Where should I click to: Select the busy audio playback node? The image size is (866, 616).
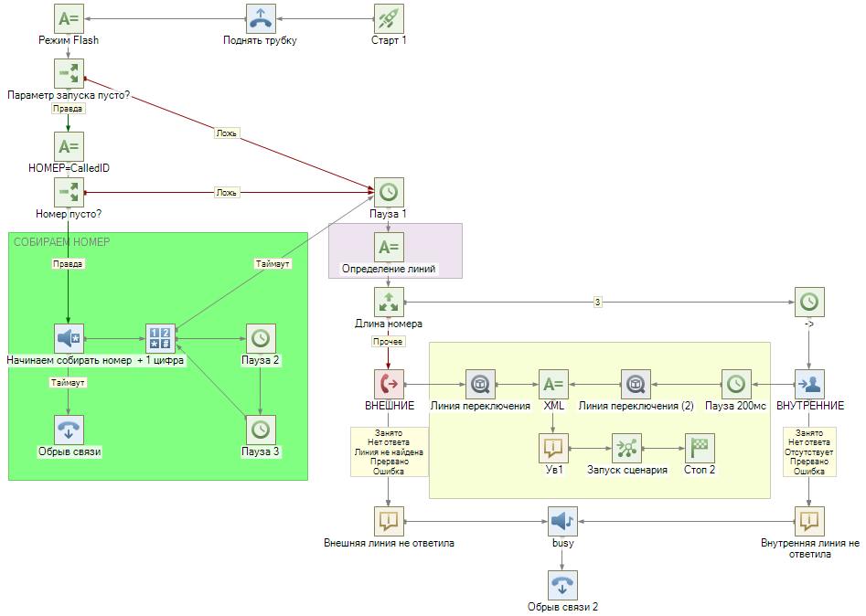[562, 521]
